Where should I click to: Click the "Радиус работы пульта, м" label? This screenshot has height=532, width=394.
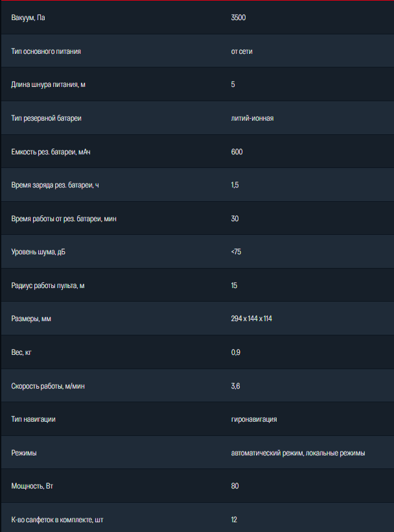point(48,285)
